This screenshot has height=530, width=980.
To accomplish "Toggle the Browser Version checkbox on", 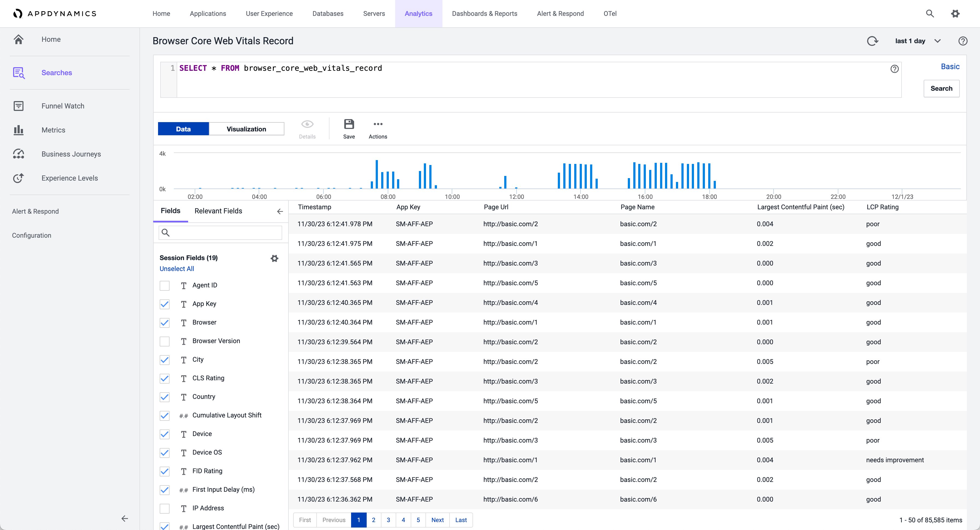I will coord(165,341).
